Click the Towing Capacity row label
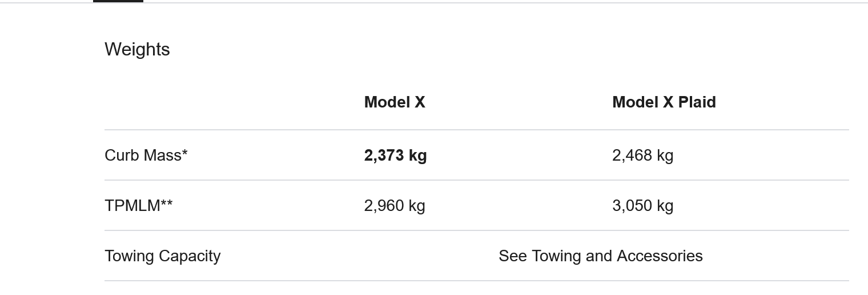Image resolution: width=868 pixels, height=295 pixels. tap(163, 256)
